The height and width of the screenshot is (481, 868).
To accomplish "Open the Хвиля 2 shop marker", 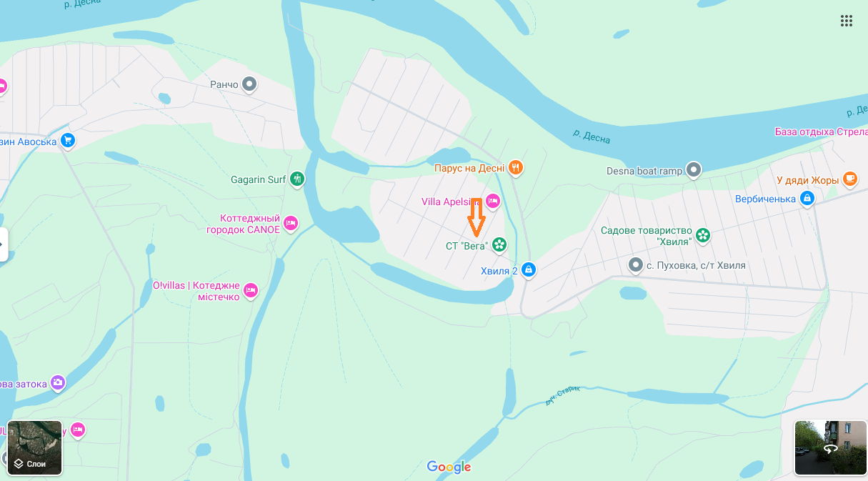I will [x=529, y=270].
